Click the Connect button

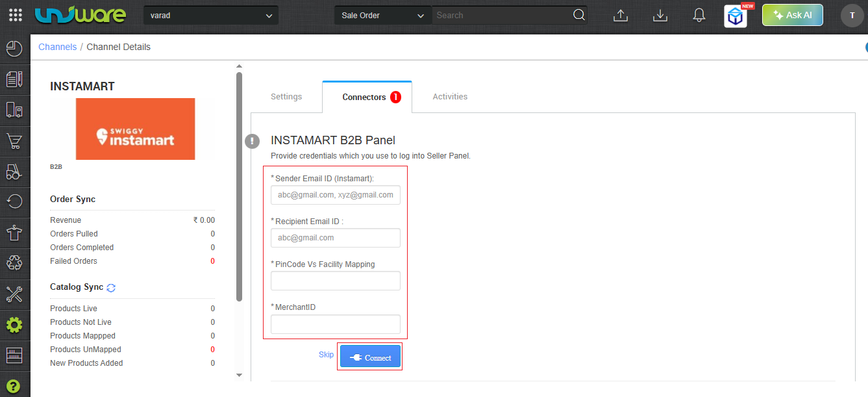coord(370,357)
